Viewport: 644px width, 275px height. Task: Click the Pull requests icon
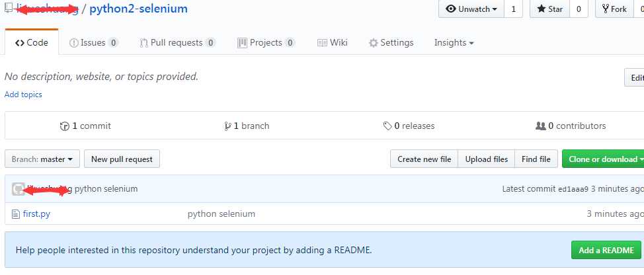(x=143, y=43)
